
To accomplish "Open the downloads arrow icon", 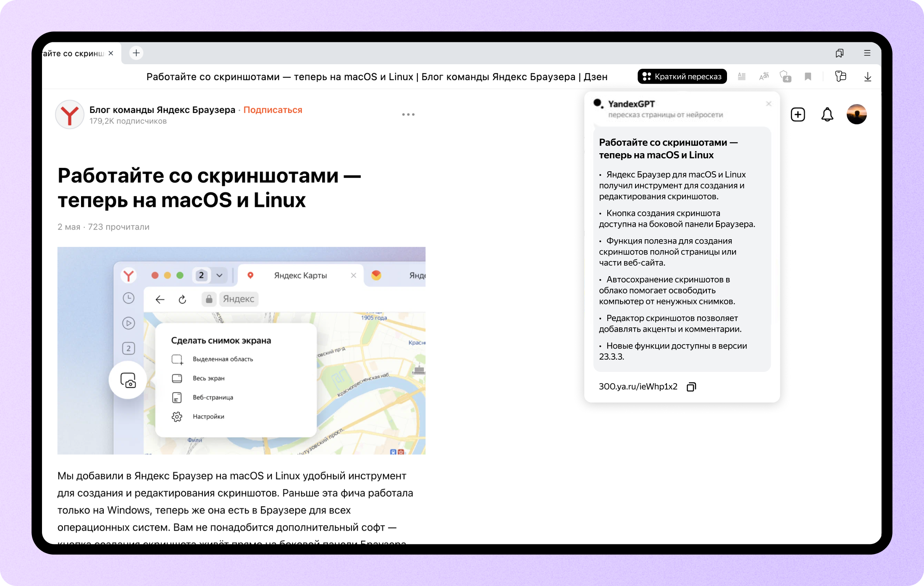I will point(868,76).
